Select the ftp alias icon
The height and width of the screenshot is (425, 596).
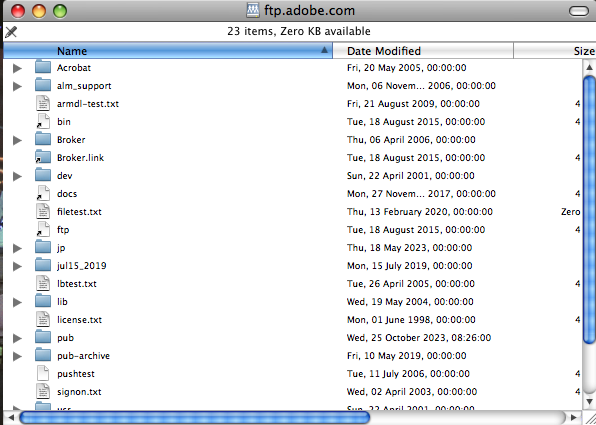tap(43, 229)
